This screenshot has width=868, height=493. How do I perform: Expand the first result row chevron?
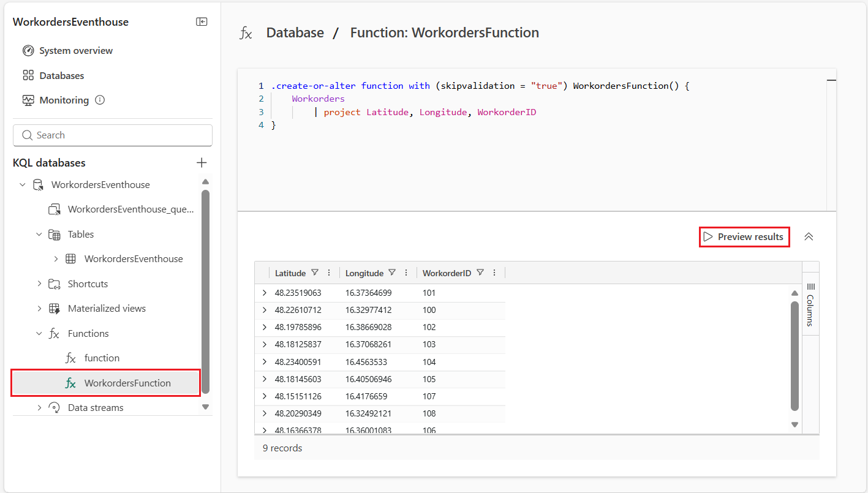[265, 293]
